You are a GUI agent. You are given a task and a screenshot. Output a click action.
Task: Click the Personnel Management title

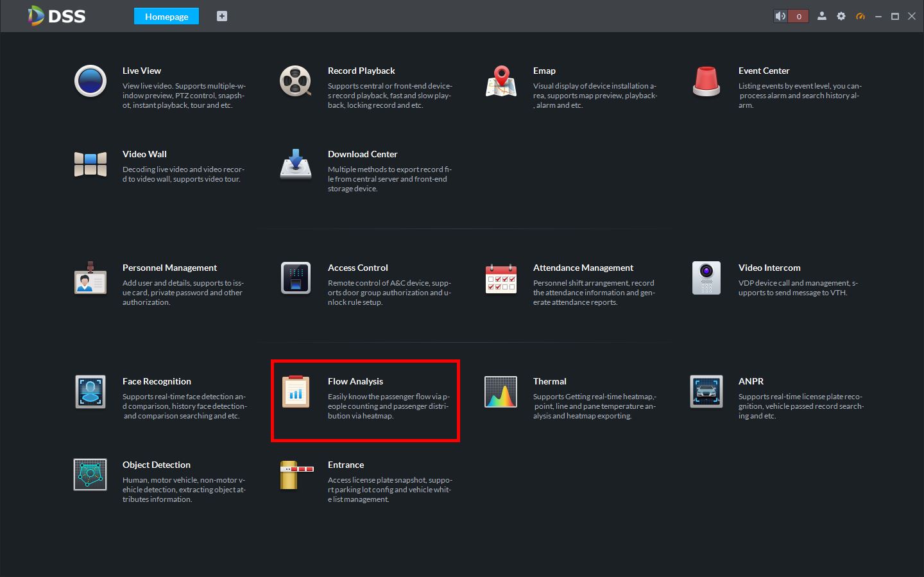pos(169,268)
